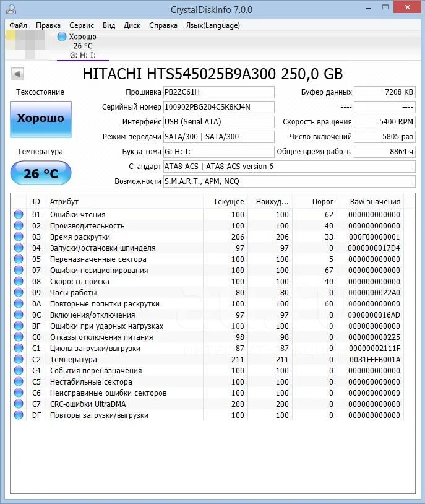Click the ID column header
The image size is (425, 504).
click(36, 201)
